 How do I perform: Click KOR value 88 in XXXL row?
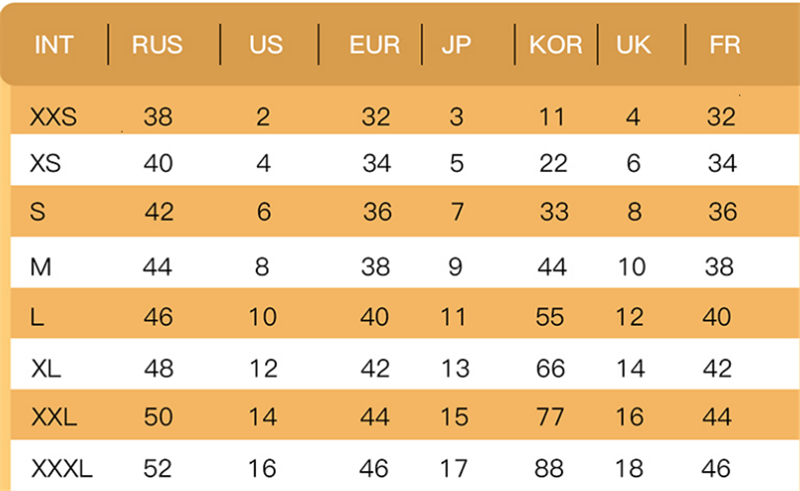(551, 468)
